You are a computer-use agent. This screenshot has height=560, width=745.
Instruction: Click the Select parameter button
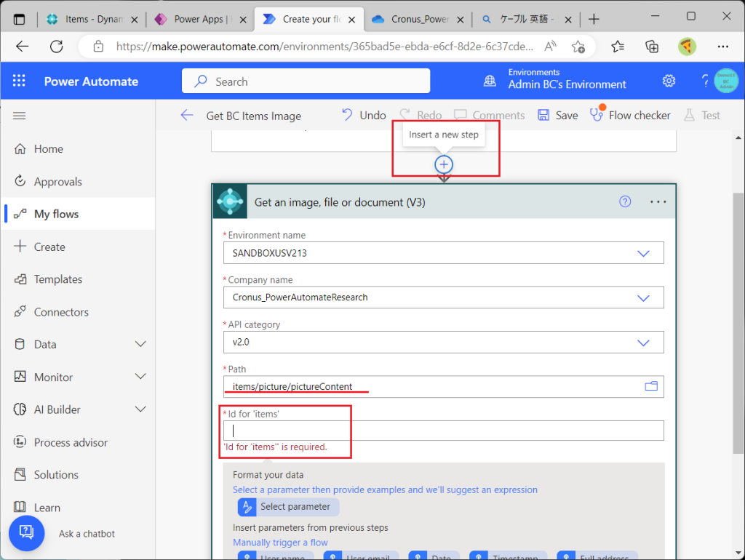coord(288,507)
